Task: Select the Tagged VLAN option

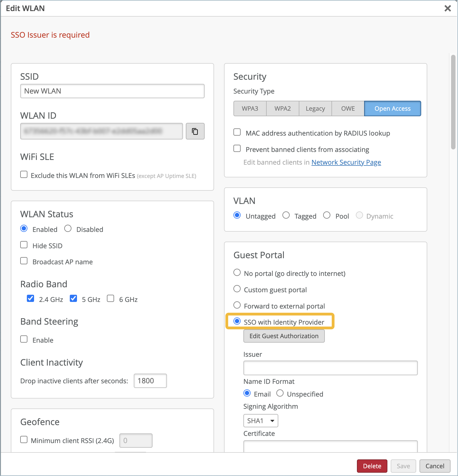Action: click(x=286, y=215)
